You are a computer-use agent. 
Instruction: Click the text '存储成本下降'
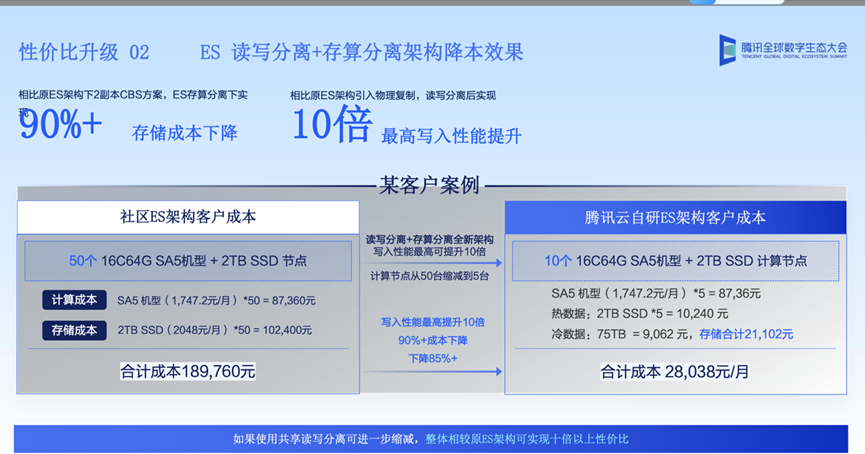tap(185, 133)
